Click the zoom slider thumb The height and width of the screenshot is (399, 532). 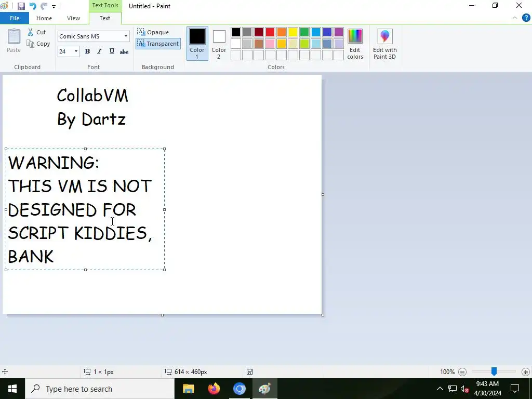point(494,371)
